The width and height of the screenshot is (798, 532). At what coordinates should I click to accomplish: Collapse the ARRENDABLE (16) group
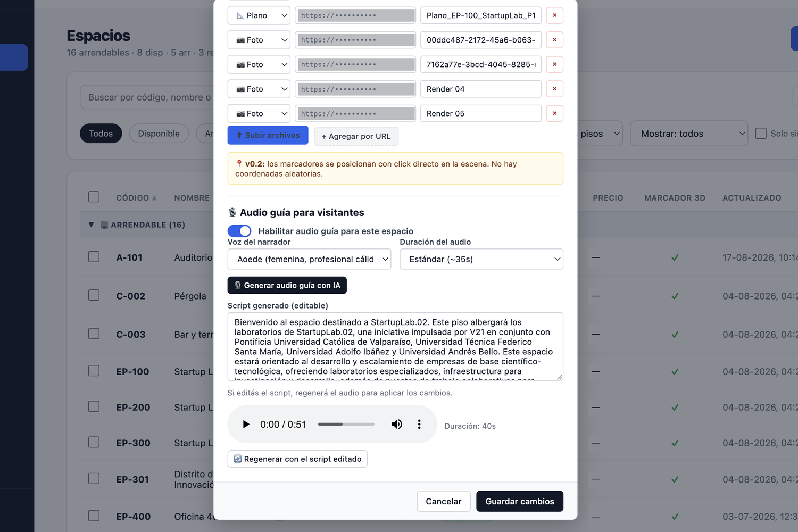click(x=91, y=225)
